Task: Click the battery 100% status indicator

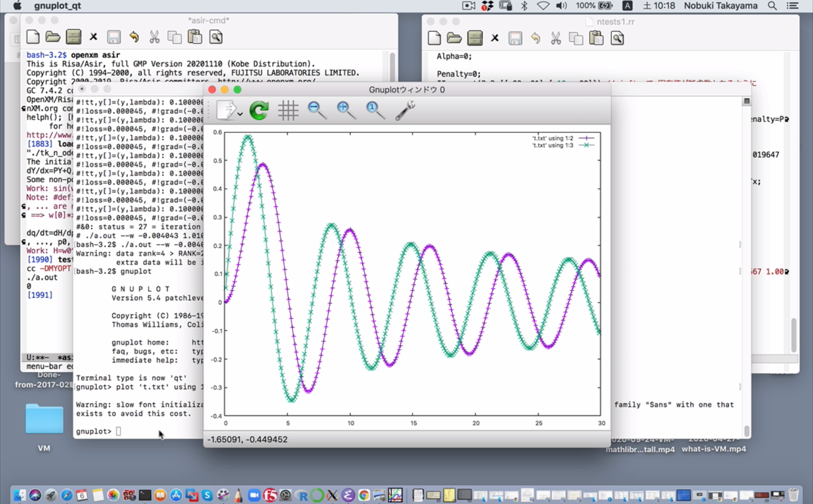Action: [594, 6]
